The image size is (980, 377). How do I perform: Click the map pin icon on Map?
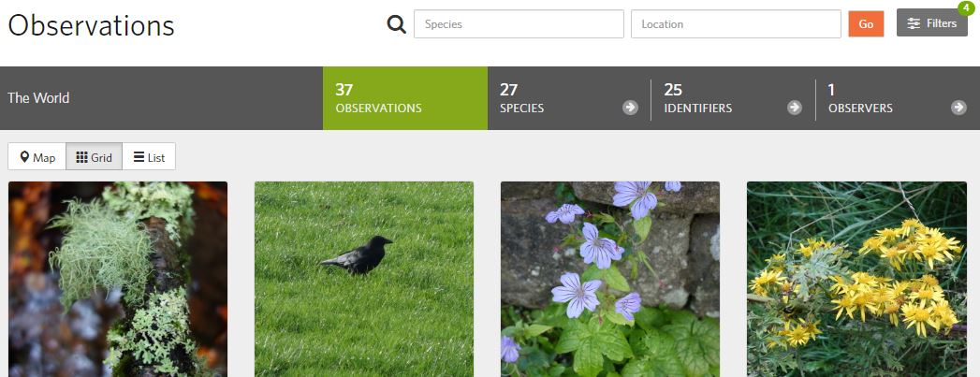point(24,156)
